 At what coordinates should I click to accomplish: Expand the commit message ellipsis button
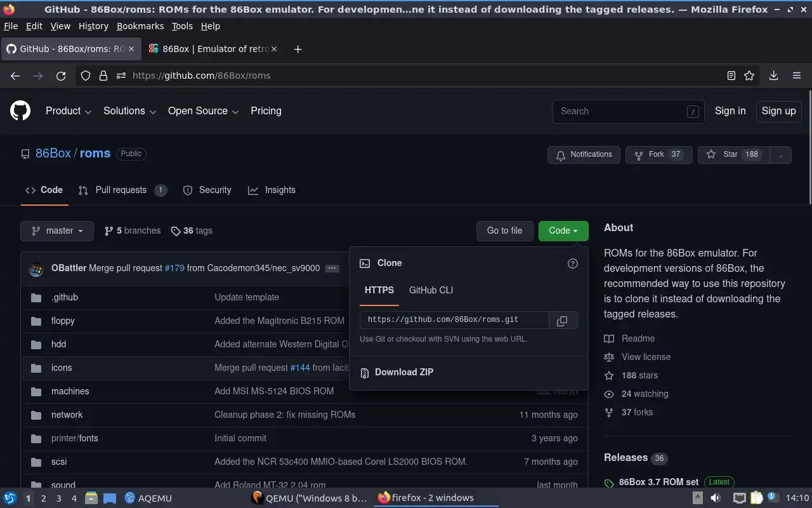click(332, 269)
